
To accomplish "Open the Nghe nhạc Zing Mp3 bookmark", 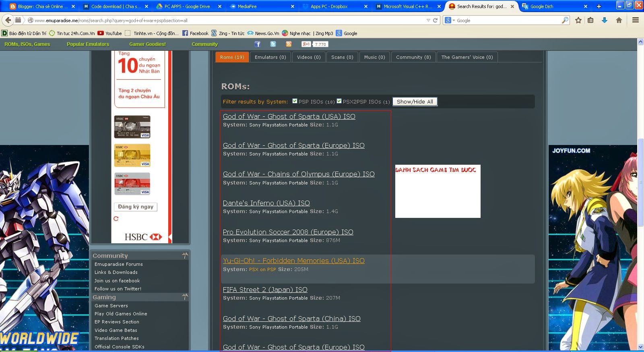I will pos(308,33).
